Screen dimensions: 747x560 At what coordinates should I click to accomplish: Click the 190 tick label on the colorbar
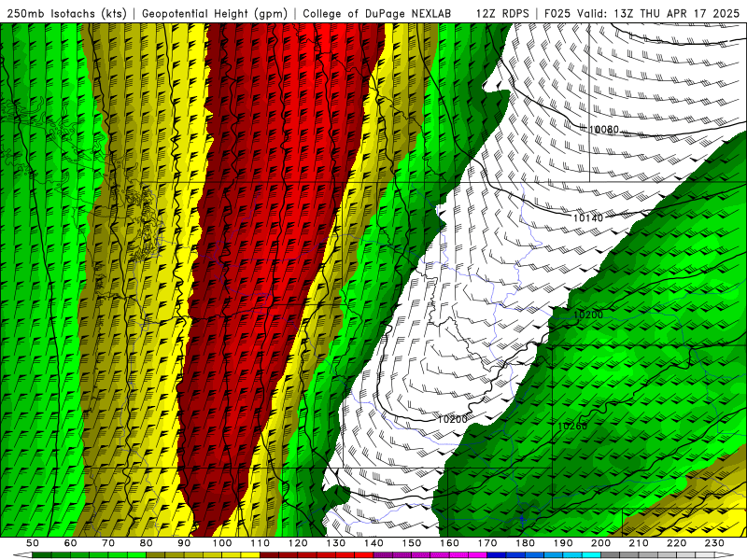point(563,543)
